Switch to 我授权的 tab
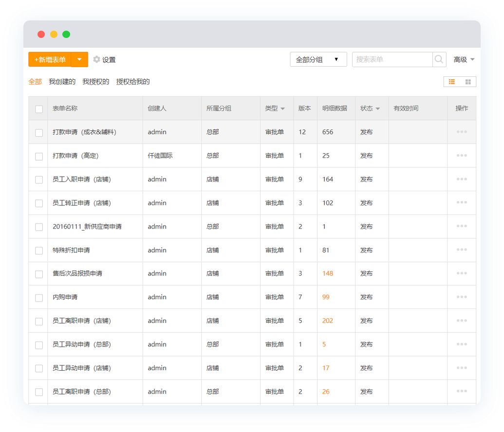This screenshot has height=432, width=504. click(x=96, y=82)
